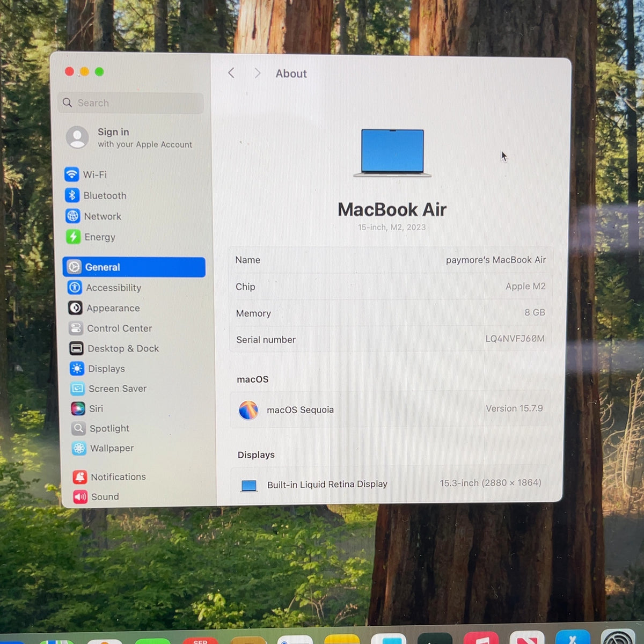Click the Search field in sidebar

pyautogui.click(x=130, y=103)
